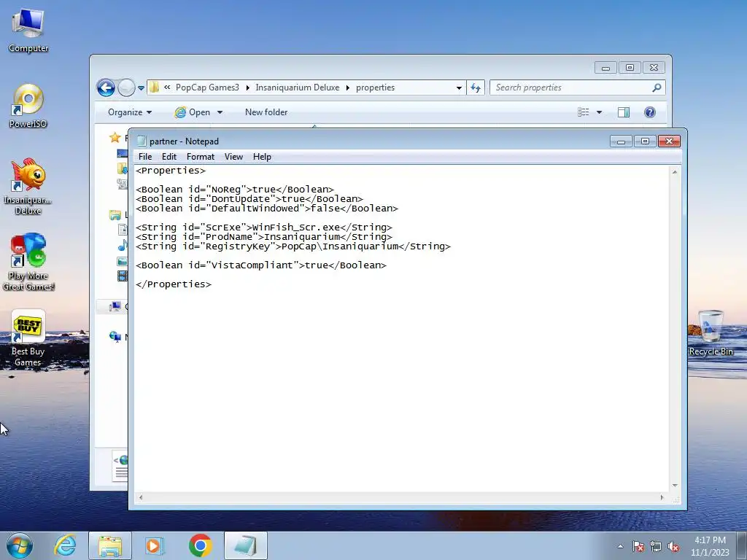Image resolution: width=747 pixels, height=560 pixels.
Task: Open the Notepad Help menu
Action: [x=262, y=157]
